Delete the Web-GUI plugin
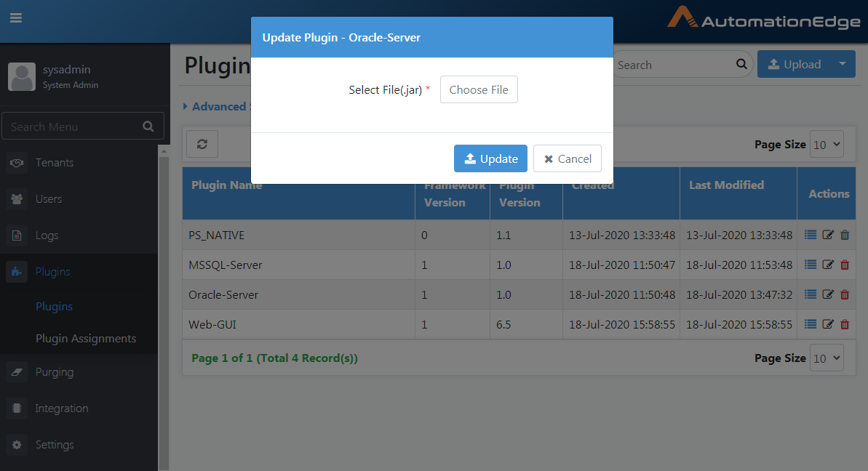868x471 pixels. click(x=845, y=324)
